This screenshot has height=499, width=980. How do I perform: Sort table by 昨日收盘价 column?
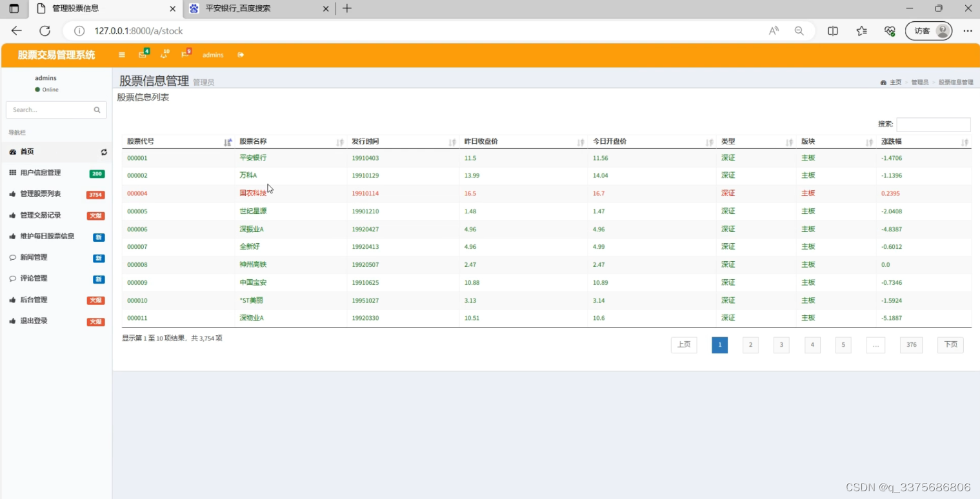523,142
